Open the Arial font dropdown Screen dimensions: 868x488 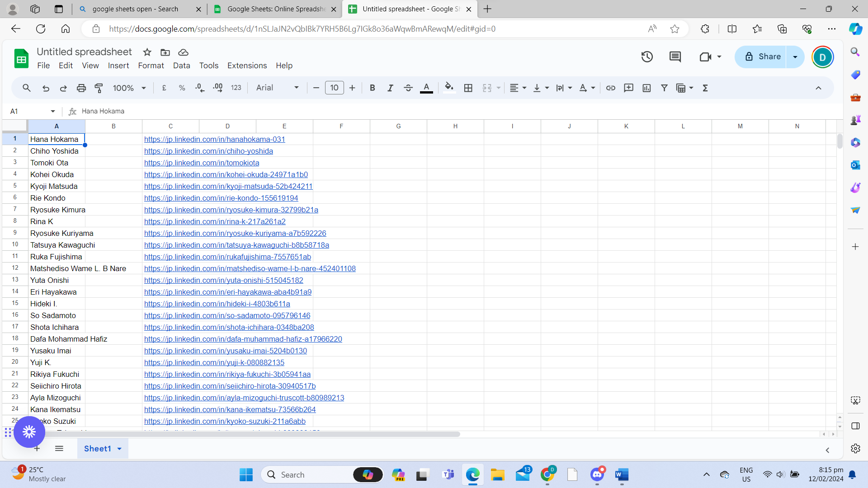pyautogui.click(x=277, y=88)
